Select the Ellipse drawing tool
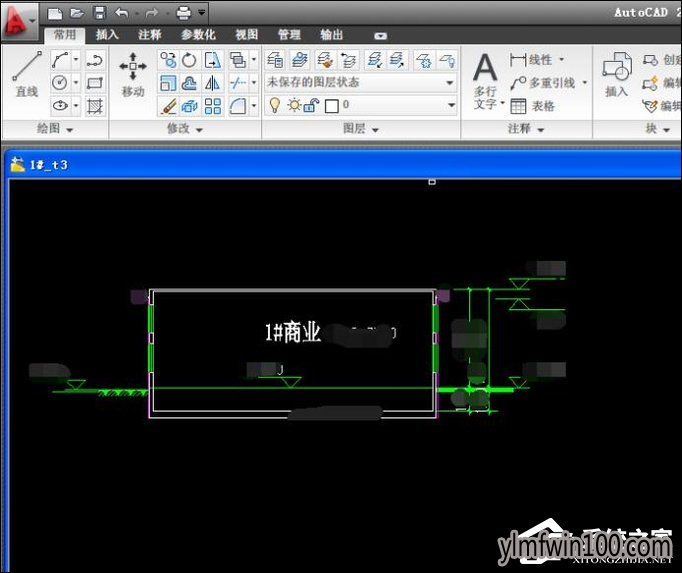The width and height of the screenshot is (682, 573). coord(60,106)
